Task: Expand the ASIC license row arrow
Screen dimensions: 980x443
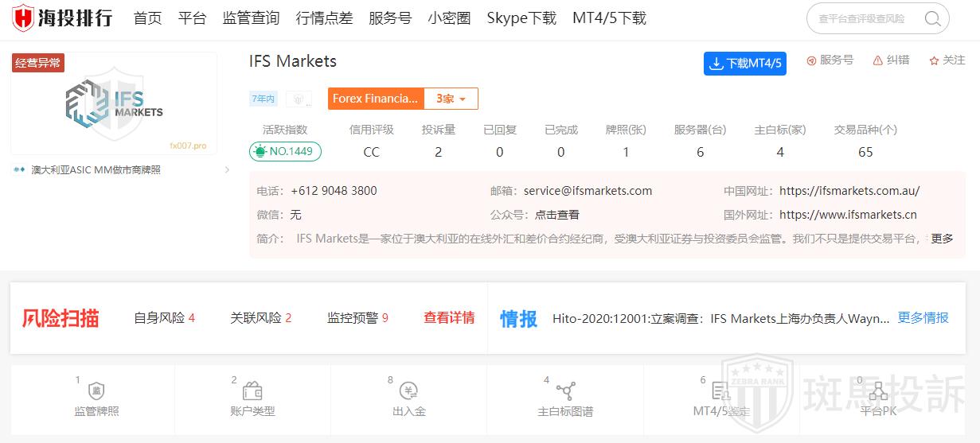Action: [x=227, y=169]
